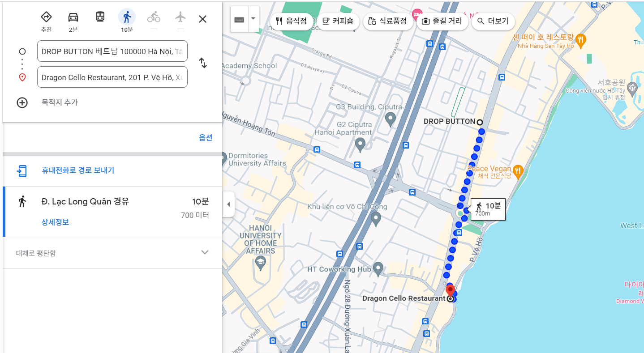The width and height of the screenshot is (644, 353).
Task: Edit the Dragon Cello Restaurant destination field
Action: point(112,77)
